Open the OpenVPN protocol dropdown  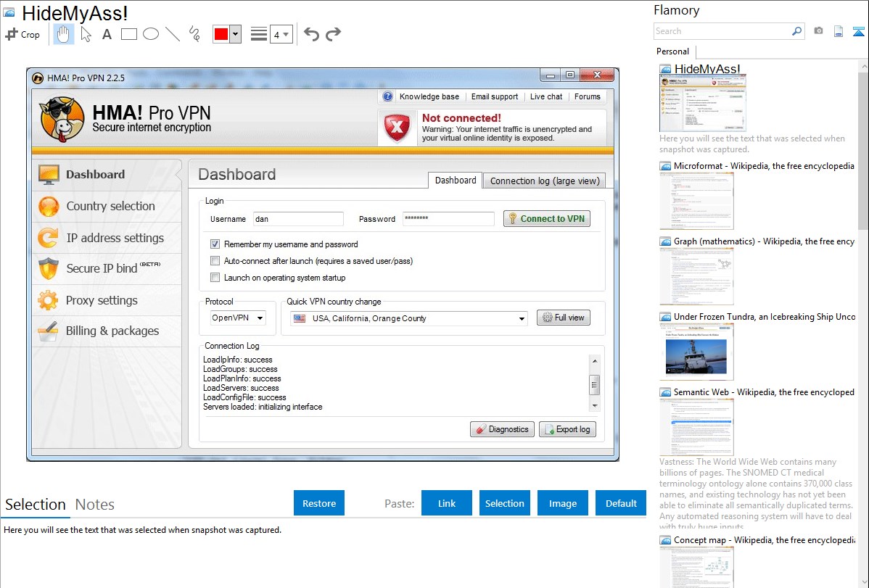[238, 318]
